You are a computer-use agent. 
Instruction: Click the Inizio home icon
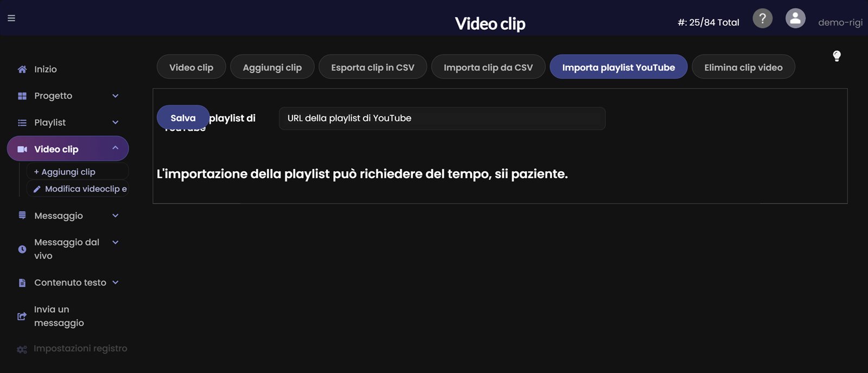point(22,69)
